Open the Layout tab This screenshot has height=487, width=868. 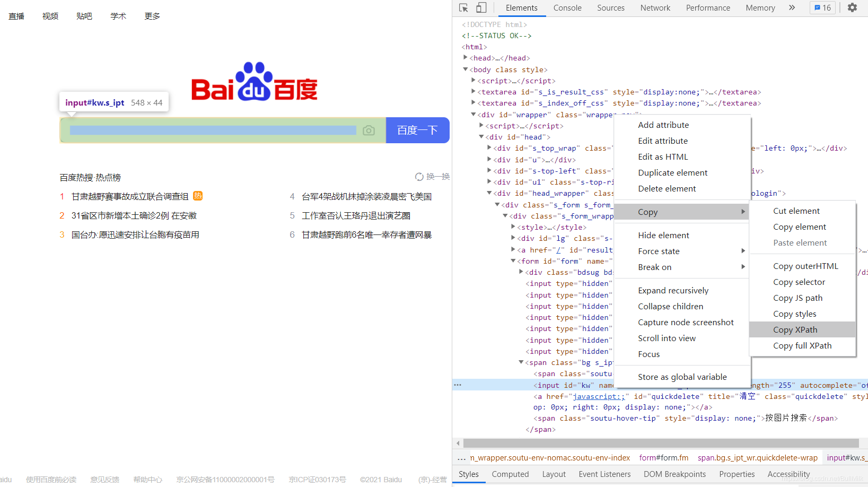[x=554, y=474]
